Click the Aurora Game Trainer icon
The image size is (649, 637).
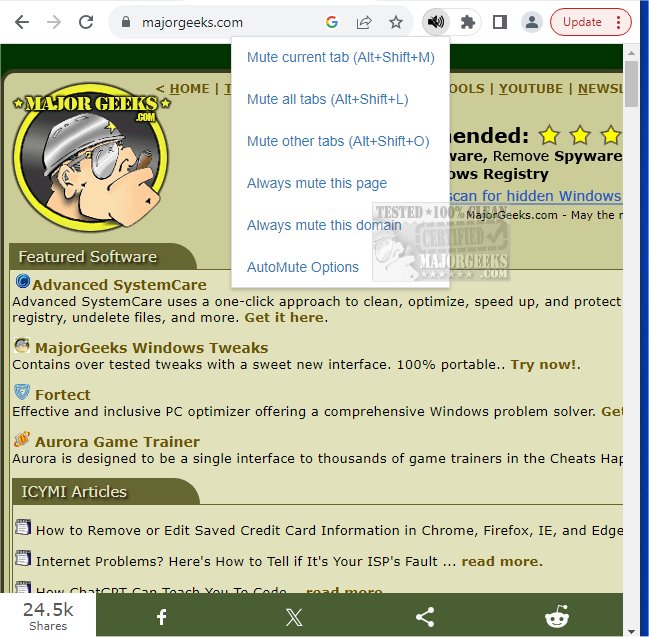[x=22, y=439]
